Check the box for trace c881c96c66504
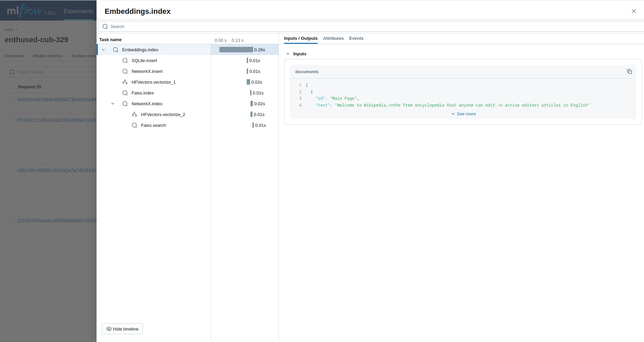 tap(10, 170)
